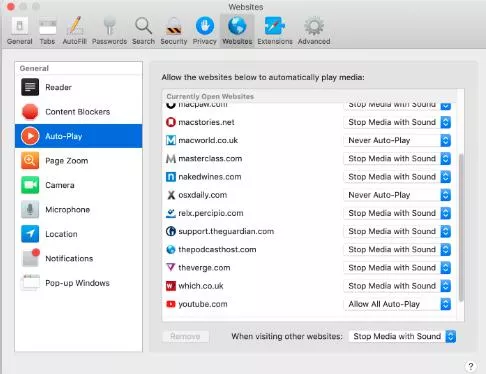486x374 pixels.
Task: Click the website list vertical scrollbar
Action: [461, 228]
